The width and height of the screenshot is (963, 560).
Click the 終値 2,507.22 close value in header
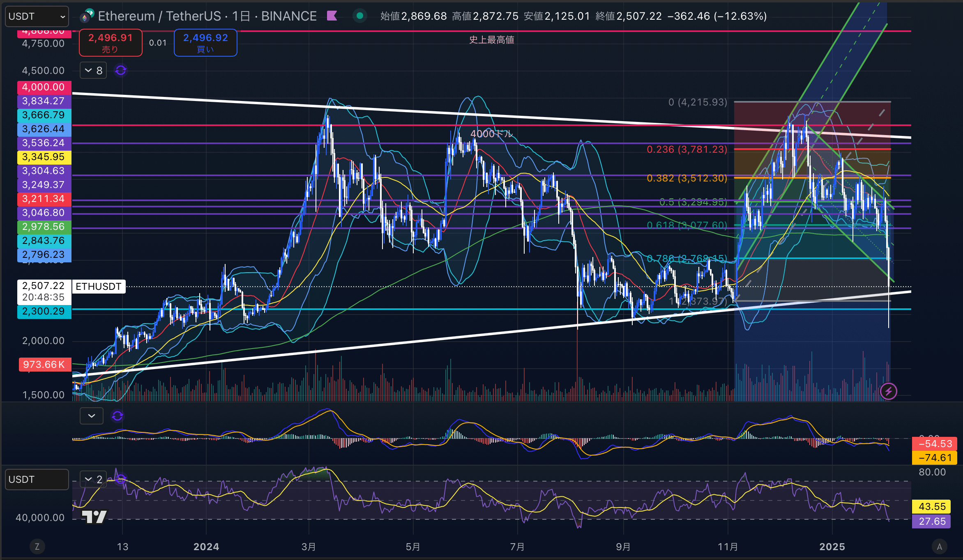pos(629,16)
